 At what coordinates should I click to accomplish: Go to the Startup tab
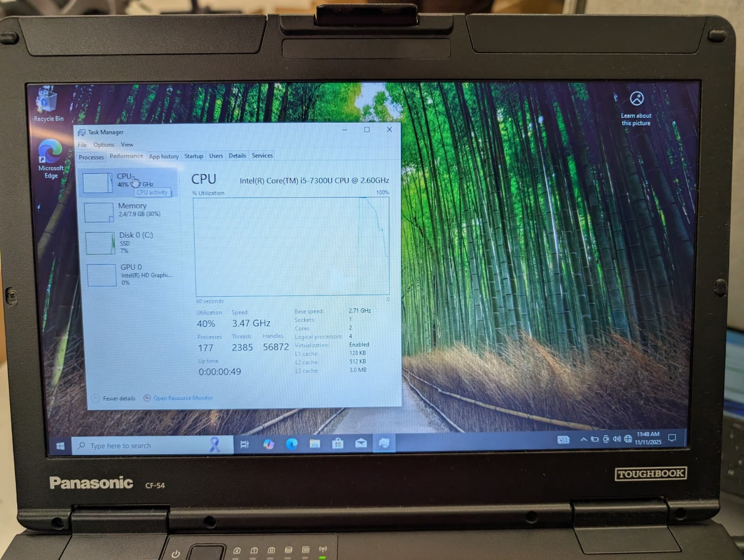click(193, 156)
